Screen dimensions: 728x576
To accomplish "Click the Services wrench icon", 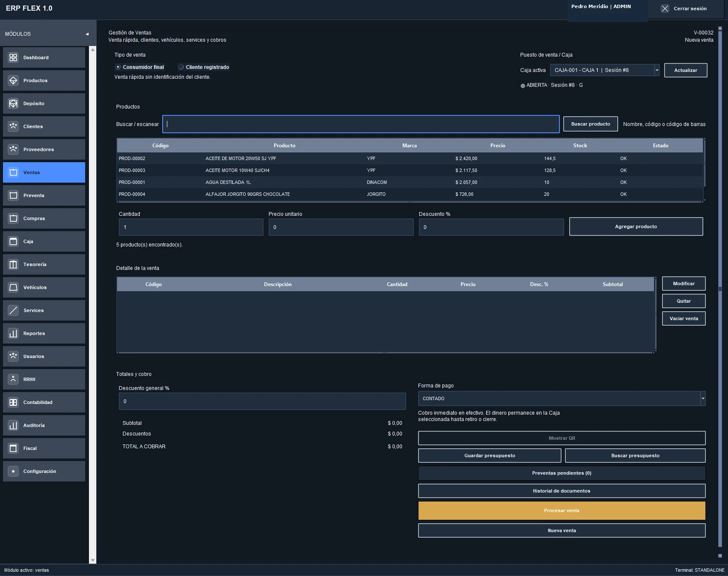I will [13, 310].
